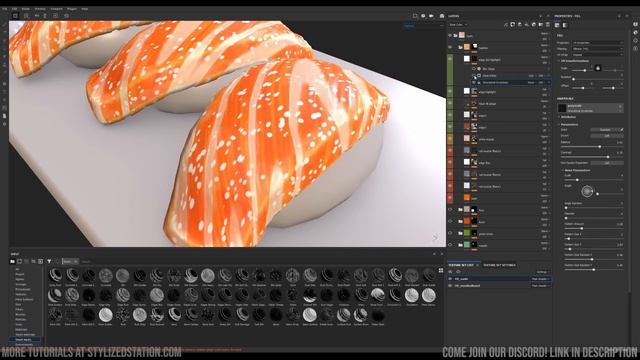Click the funnel filter icon in Shelf toolbar
Screen dimensions: 640x360
pos(49,261)
